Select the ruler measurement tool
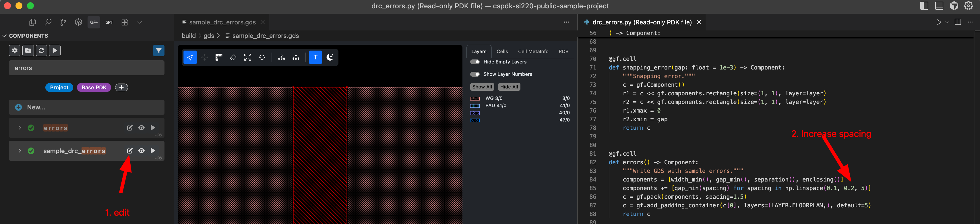The height and width of the screenshot is (224, 980). coord(219,57)
